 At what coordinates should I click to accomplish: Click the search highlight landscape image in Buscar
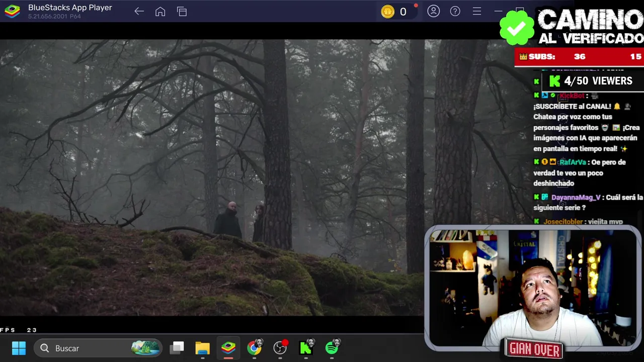click(145, 347)
